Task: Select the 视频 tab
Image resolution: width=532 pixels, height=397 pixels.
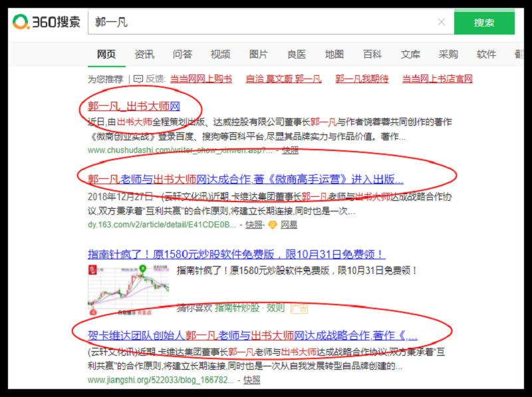Action: (220, 55)
